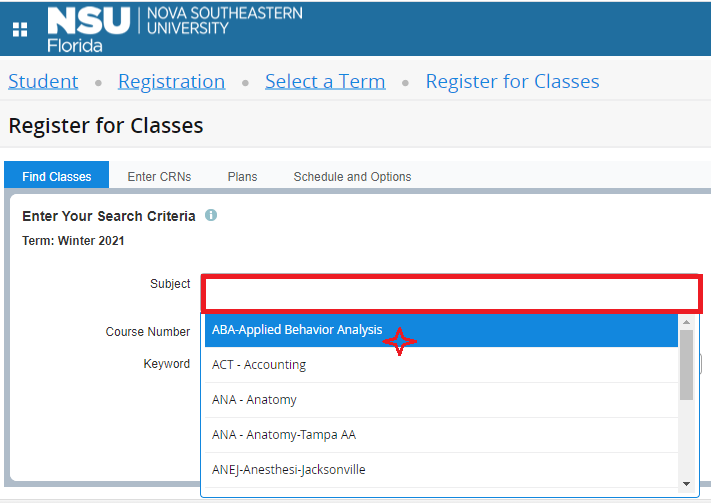Click the Register for Classes page title
711x503 pixels.
106,126
